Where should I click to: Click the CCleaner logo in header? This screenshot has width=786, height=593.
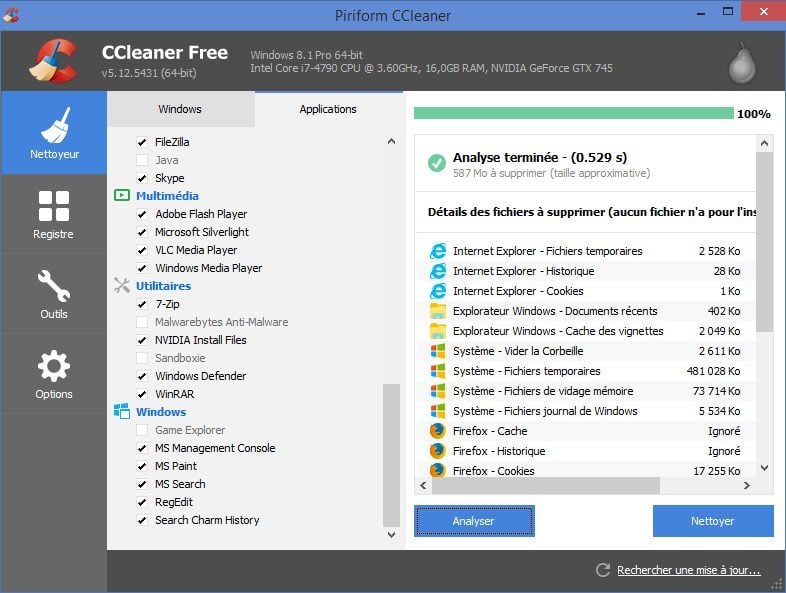click(x=52, y=62)
